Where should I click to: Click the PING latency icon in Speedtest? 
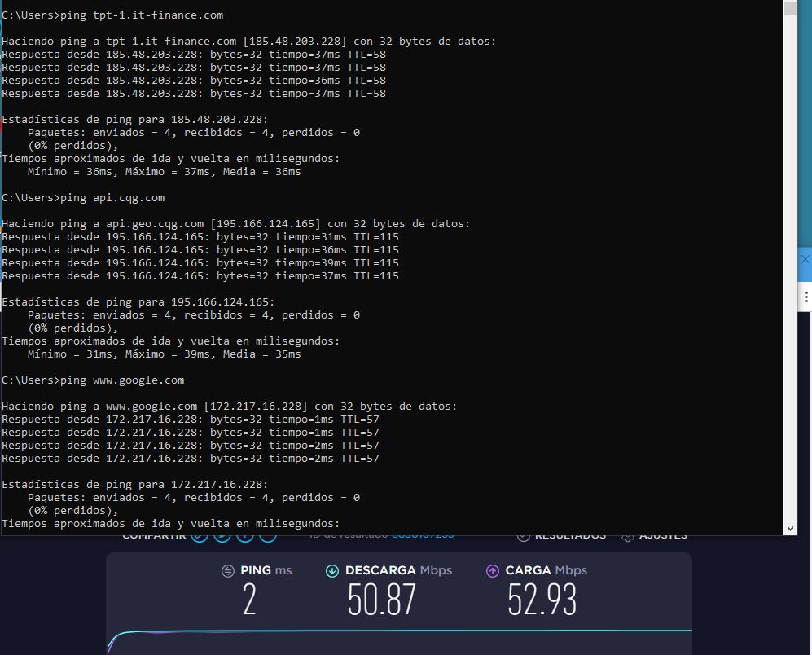pos(228,571)
